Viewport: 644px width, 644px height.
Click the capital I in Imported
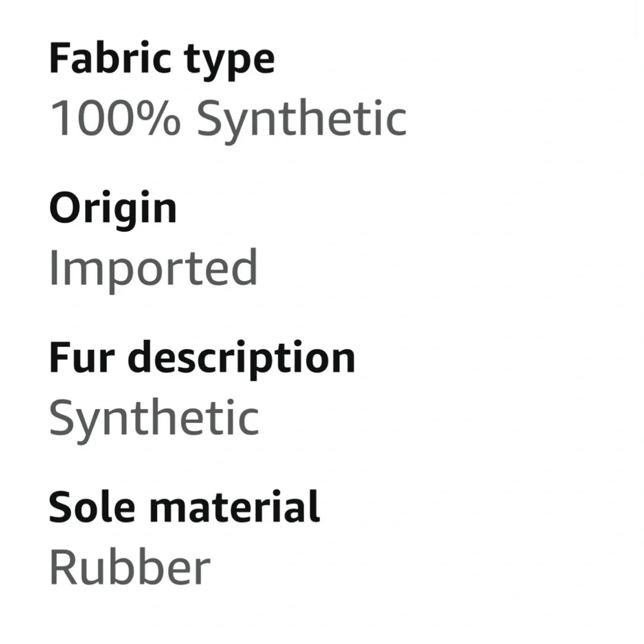(53, 268)
